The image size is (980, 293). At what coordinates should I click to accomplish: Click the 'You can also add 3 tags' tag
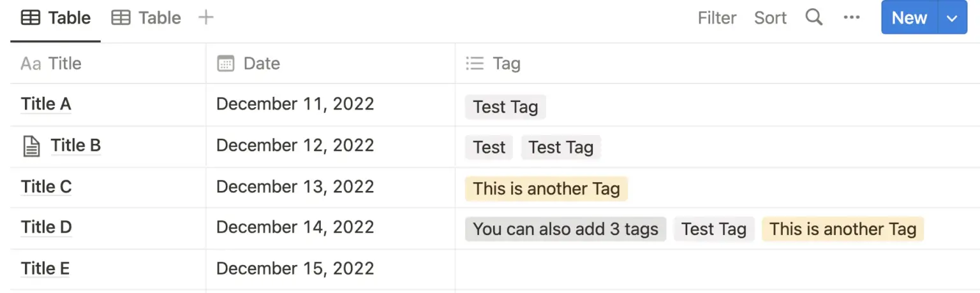coord(565,229)
